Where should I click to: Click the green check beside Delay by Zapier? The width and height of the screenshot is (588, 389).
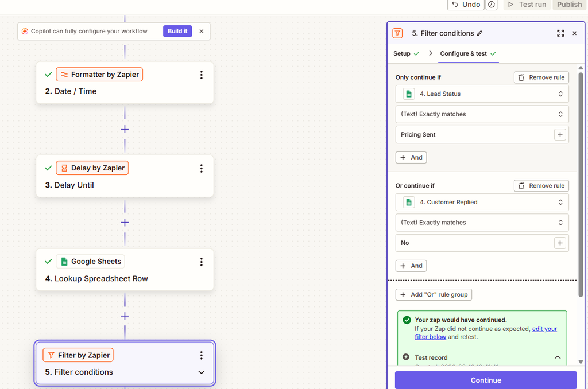pyautogui.click(x=48, y=168)
